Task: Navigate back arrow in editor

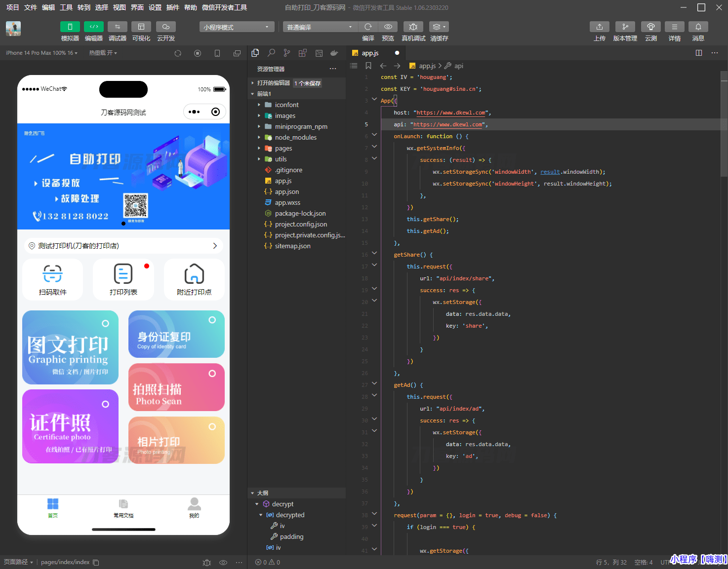Action: pyautogui.click(x=383, y=66)
